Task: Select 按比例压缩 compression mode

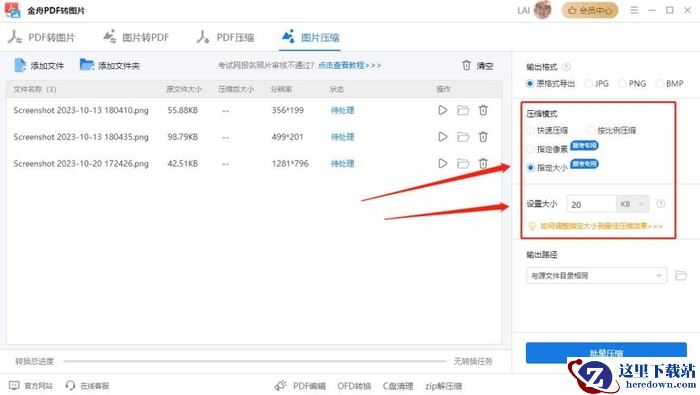Action: pos(612,130)
